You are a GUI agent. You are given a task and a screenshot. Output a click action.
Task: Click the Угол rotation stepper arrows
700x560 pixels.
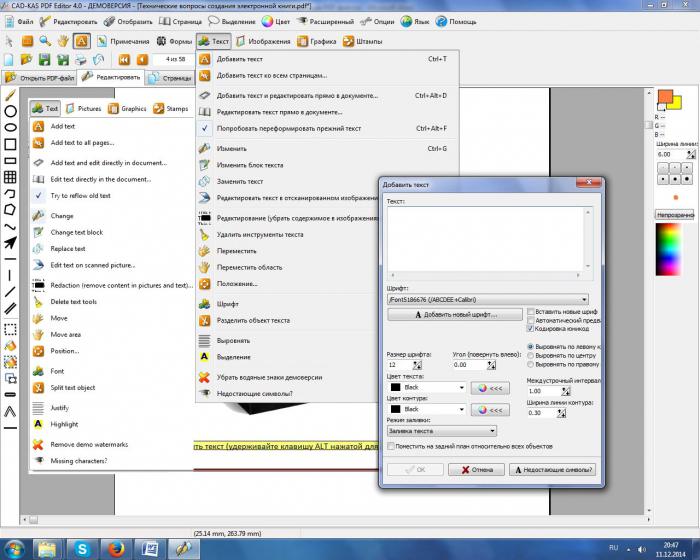click(x=491, y=365)
